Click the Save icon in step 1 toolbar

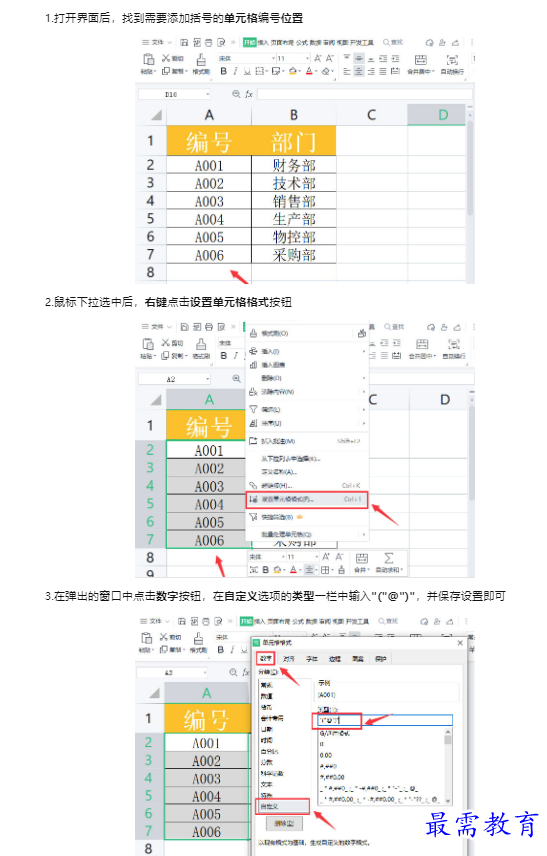tap(184, 42)
